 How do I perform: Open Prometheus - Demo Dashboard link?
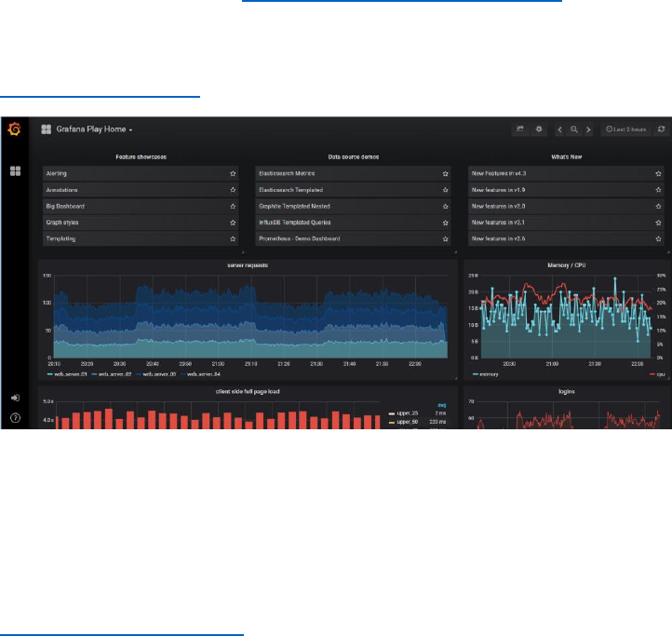coord(299,239)
